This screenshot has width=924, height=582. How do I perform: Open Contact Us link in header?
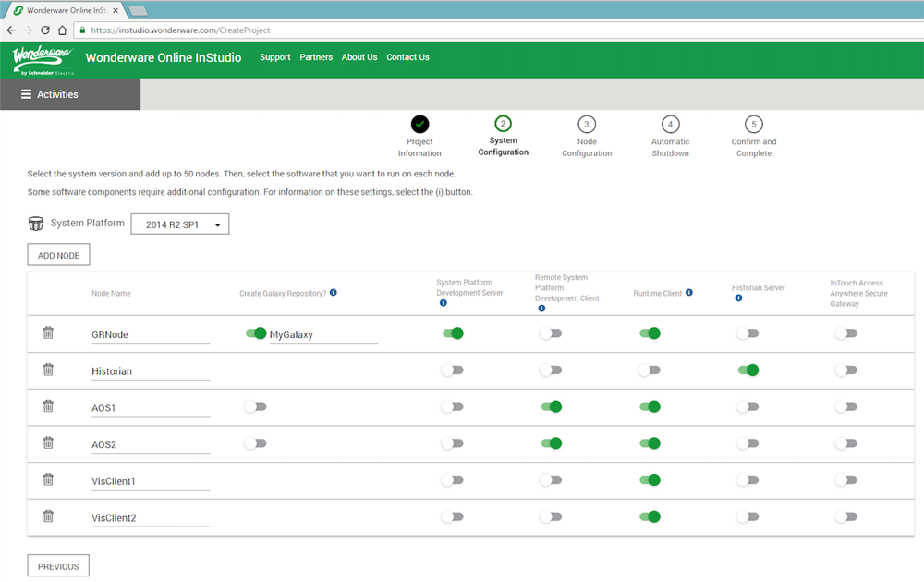coord(407,57)
